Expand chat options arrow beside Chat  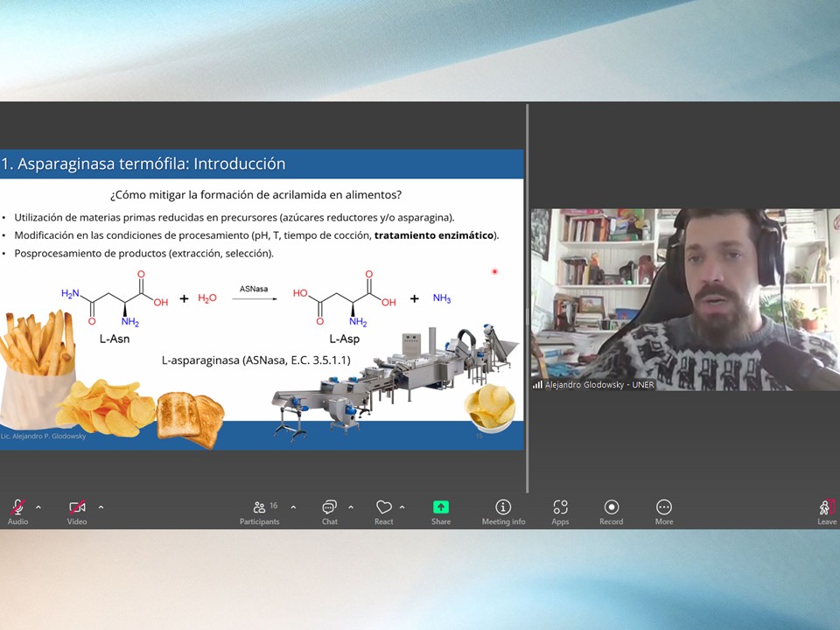pyautogui.click(x=351, y=507)
